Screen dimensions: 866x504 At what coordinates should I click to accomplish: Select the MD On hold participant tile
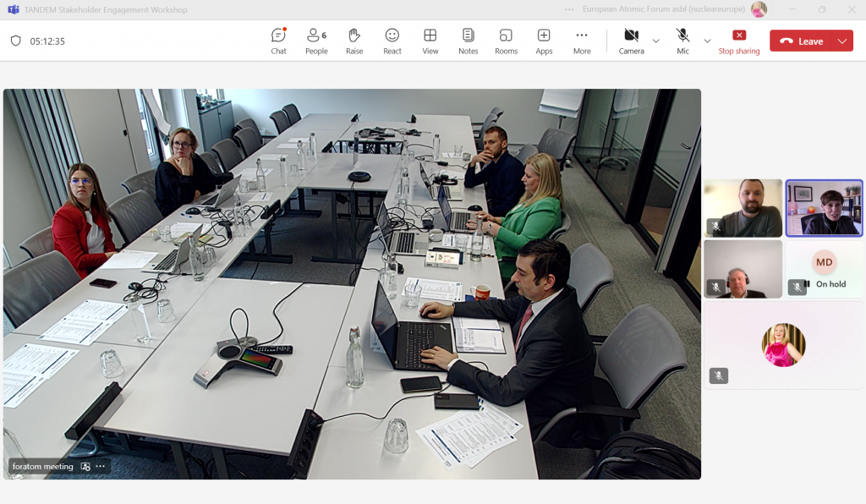coord(824,270)
